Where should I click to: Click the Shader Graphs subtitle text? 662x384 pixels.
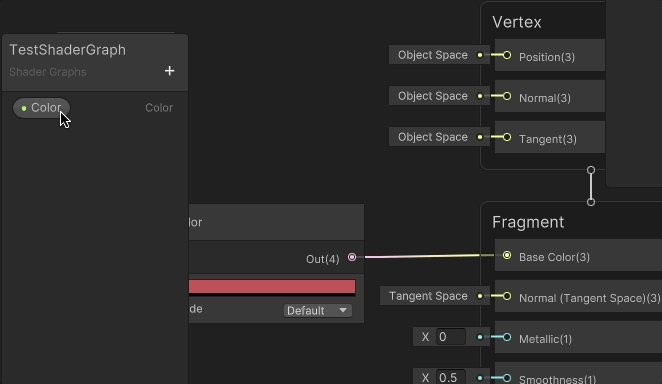pyautogui.click(x=48, y=72)
